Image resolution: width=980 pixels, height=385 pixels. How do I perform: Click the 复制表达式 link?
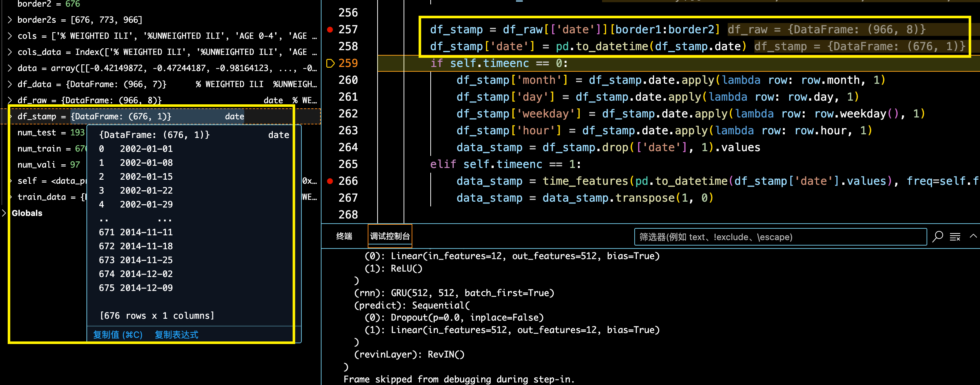pos(176,334)
